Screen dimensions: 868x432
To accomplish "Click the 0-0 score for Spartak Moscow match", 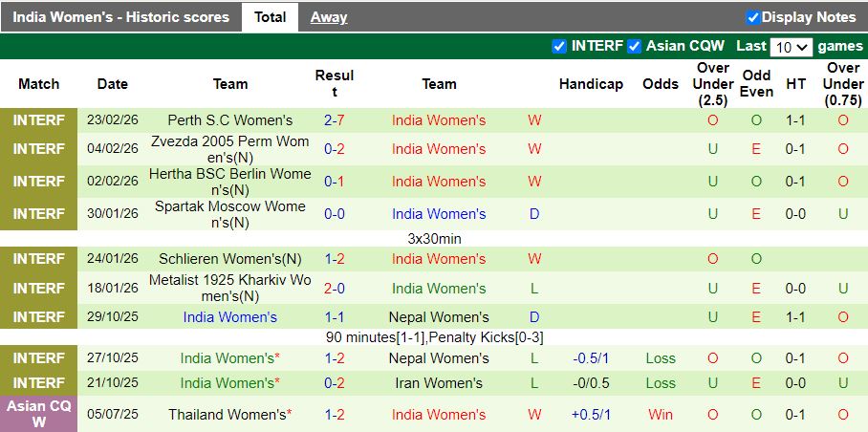I will pyautogui.click(x=335, y=214).
